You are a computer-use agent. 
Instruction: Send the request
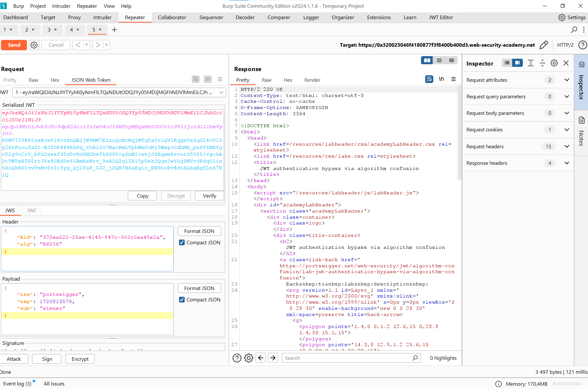pyautogui.click(x=14, y=45)
